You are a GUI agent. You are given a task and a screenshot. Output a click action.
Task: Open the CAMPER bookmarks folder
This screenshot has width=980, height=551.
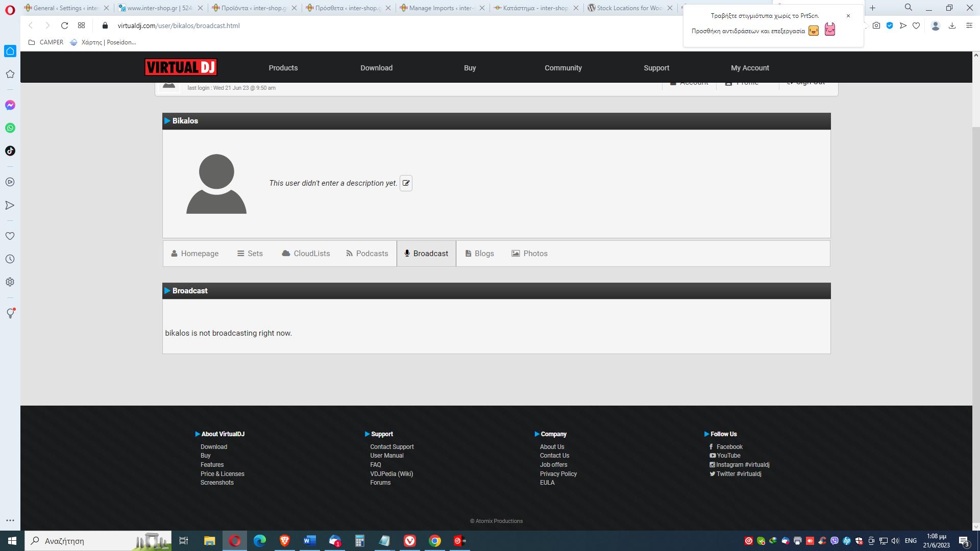pyautogui.click(x=46, y=42)
